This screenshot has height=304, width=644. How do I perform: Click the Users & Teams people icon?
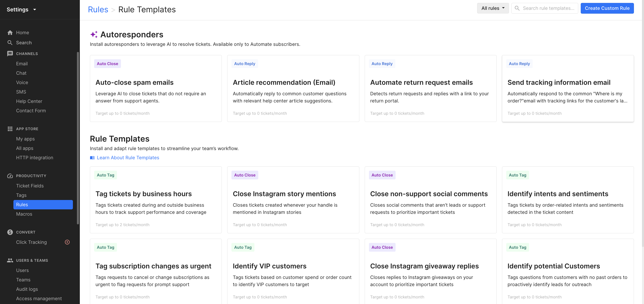pos(10,261)
